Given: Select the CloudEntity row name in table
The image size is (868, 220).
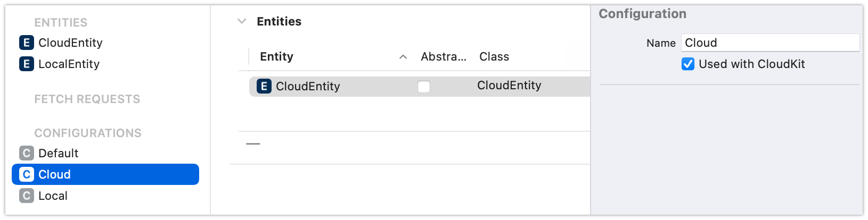Looking at the screenshot, I should (308, 86).
